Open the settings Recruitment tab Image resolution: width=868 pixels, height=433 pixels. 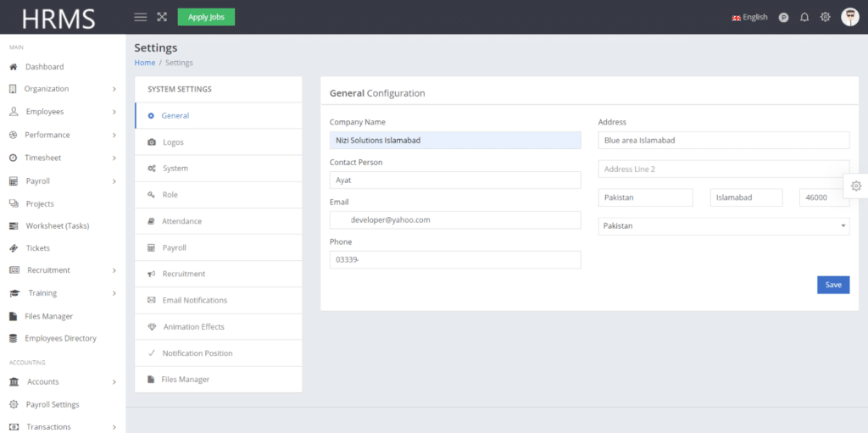219,274
